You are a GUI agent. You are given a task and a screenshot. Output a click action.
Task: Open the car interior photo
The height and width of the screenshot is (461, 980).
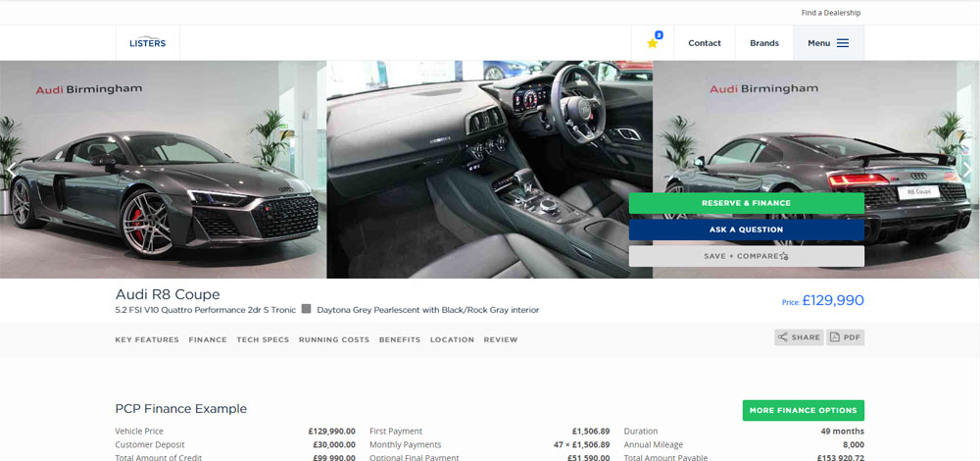pyautogui.click(x=489, y=170)
